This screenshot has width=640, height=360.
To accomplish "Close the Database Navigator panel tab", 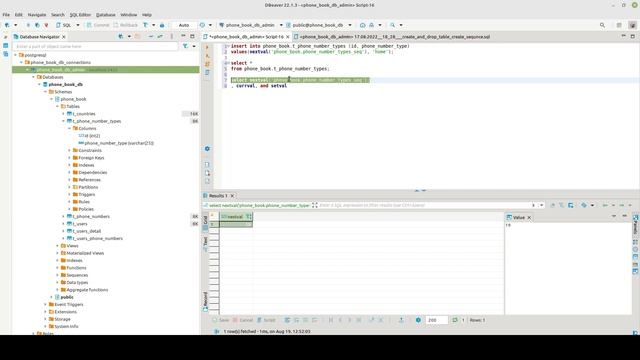I will coord(64,37).
